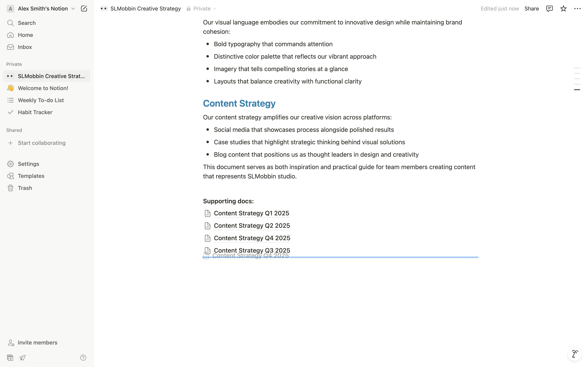Image resolution: width=588 pixels, height=367 pixels.
Task: Click the new page compose icon
Action: [x=84, y=9]
